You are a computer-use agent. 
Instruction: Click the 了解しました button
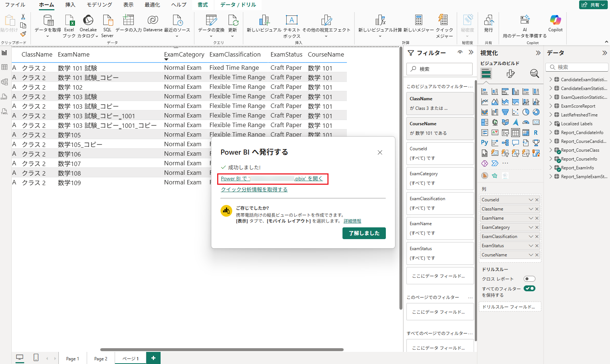pyautogui.click(x=364, y=233)
